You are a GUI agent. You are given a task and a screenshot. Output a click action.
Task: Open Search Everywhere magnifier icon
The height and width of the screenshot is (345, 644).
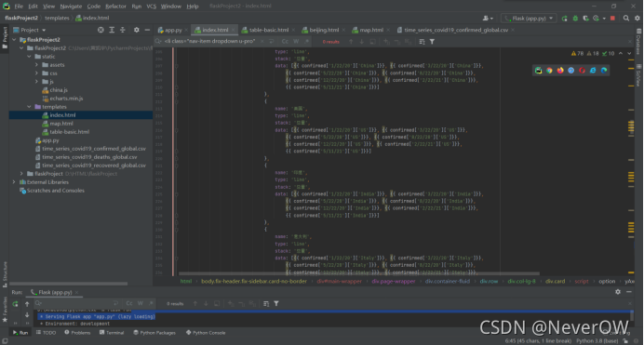pos(626,19)
